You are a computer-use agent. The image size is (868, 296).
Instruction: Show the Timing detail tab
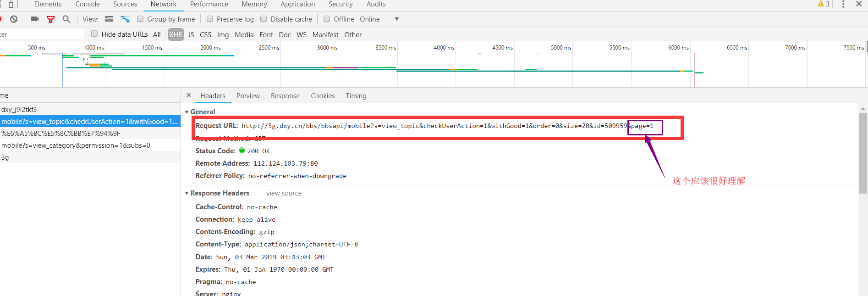click(x=356, y=96)
